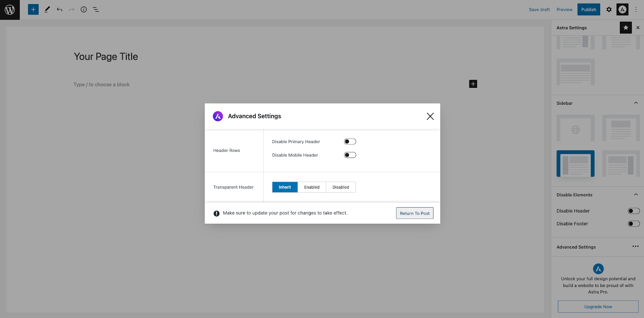Click the WordPress logo icon
This screenshot has height=318, width=644.
(x=10, y=10)
